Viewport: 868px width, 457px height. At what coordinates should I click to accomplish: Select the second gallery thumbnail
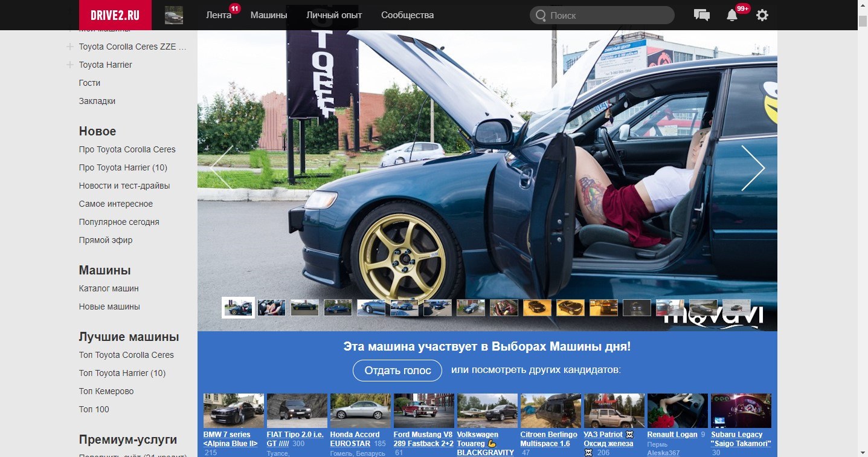[271, 308]
